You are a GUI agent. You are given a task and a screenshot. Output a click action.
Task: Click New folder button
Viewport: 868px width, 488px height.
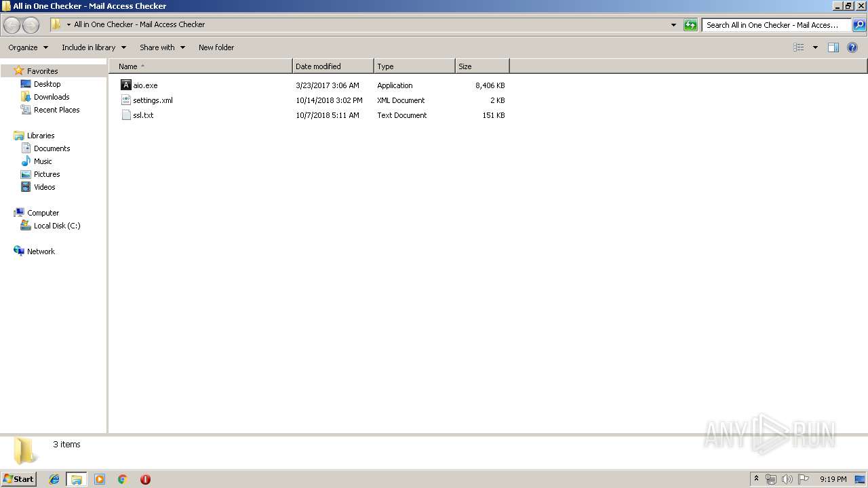tap(216, 47)
